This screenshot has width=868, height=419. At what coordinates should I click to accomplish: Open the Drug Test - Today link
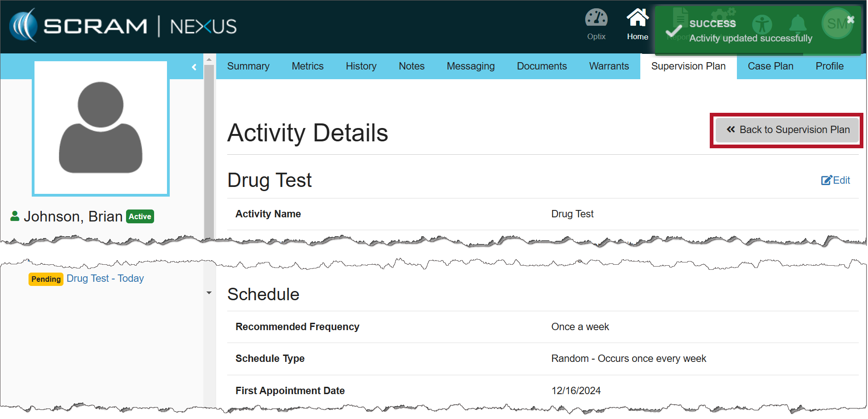pos(105,279)
